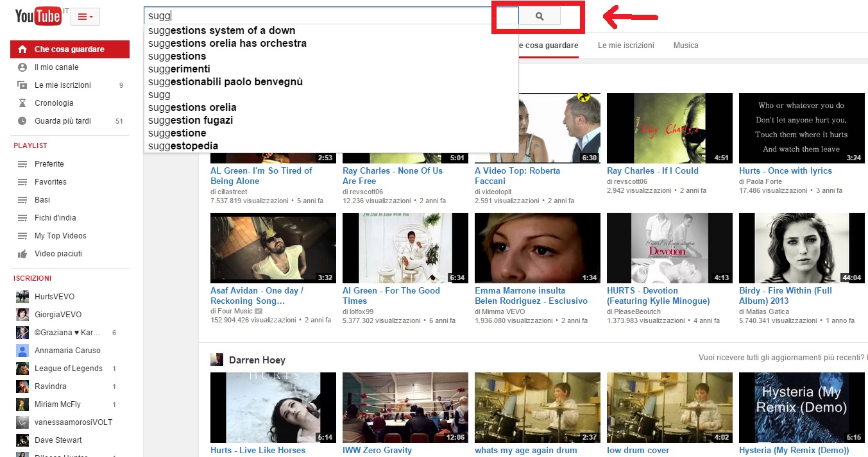This screenshot has width=868, height=457.
Task: Open 'Emma Marrone insulta Belen Rodriguez' title
Action: pos(531,295)
